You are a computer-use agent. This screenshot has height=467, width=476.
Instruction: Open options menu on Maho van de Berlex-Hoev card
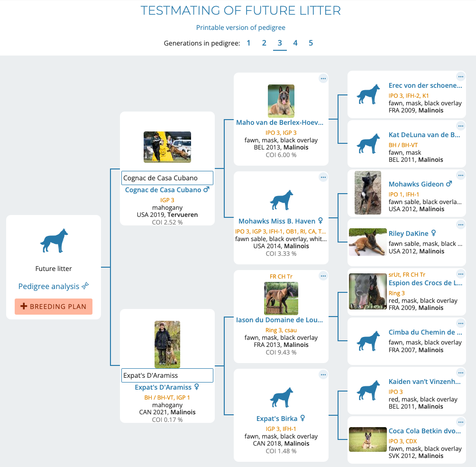click(x=323, y=79)
